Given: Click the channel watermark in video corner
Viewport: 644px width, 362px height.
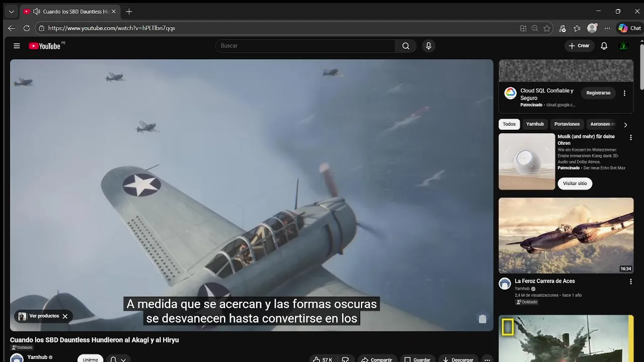Looking at the screenshot, I should (x=482, y=318).
